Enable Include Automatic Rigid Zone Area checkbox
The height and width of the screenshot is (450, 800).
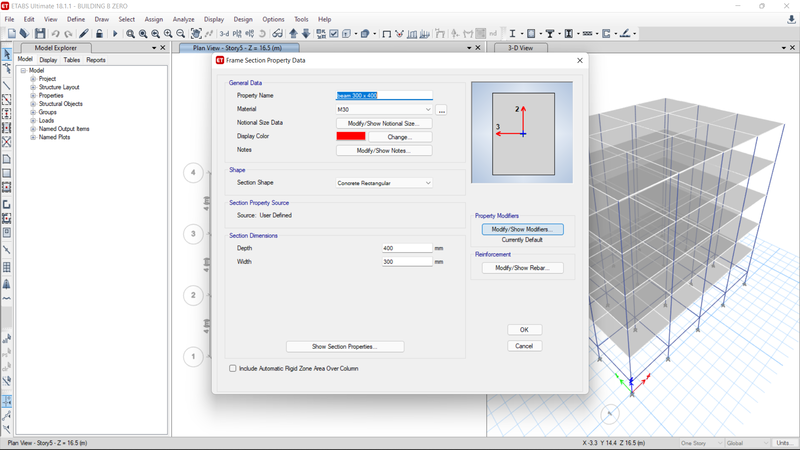point(233,368)
